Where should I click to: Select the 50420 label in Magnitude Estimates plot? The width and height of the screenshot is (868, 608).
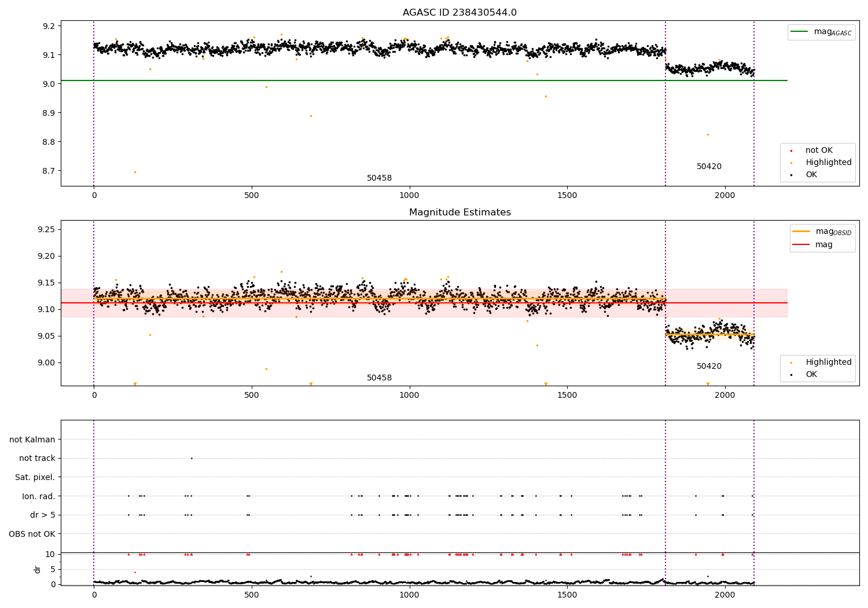coord(709,367)
